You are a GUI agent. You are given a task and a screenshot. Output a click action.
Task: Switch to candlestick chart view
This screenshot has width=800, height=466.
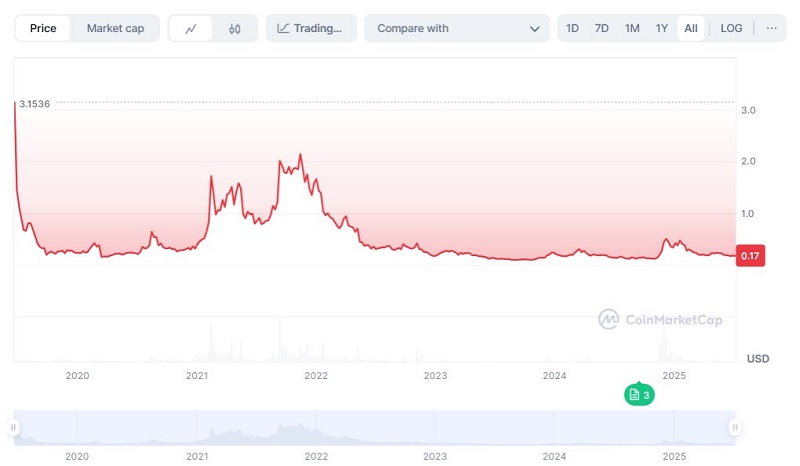pyautogui.click(x=235, y=28)
